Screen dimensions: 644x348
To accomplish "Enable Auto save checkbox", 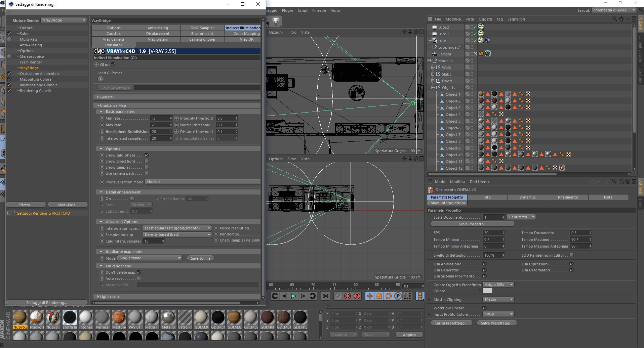I will coord(139,278).
